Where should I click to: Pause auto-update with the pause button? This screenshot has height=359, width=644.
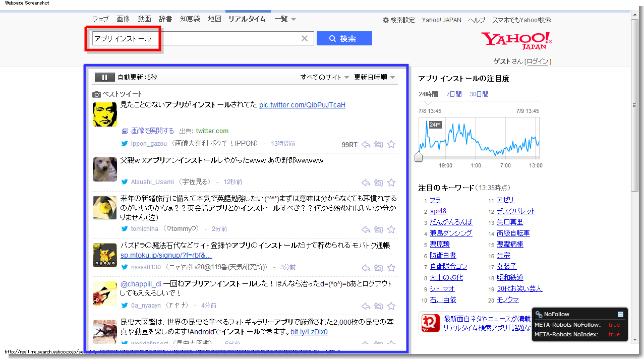pyautogui.click(x=105, y=77)
